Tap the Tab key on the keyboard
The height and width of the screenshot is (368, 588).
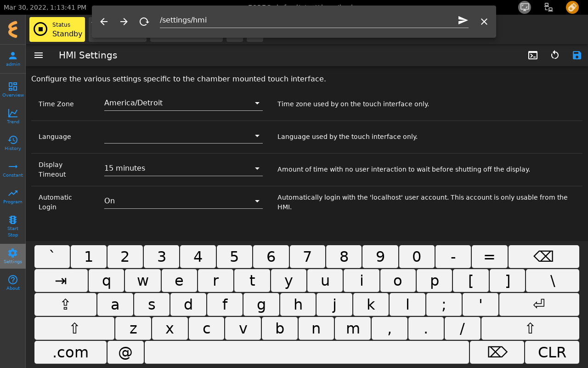pos(61,281)
